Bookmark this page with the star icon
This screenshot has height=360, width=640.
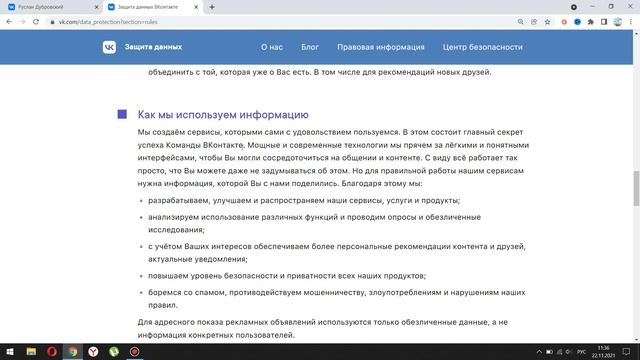(547, 22)
